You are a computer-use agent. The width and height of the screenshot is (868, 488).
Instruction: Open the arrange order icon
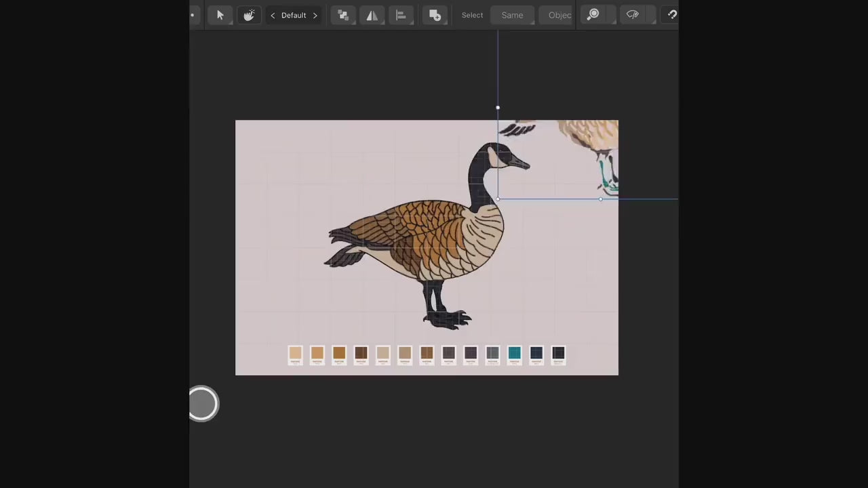343,15
